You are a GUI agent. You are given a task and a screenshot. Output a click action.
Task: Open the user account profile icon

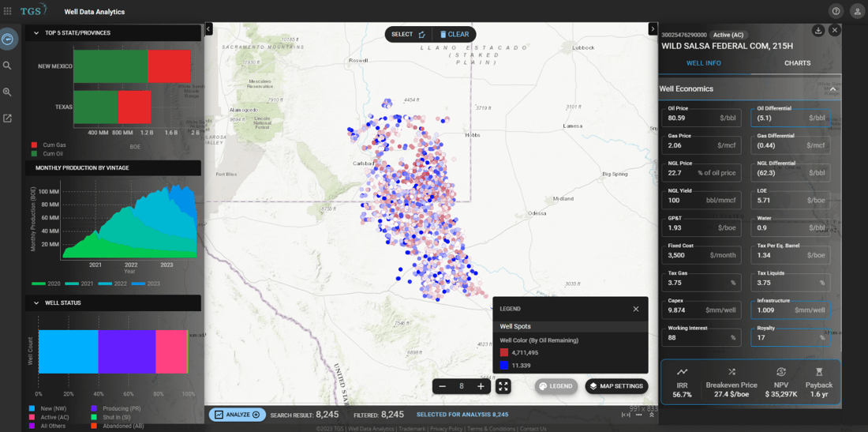coord(857,11)
